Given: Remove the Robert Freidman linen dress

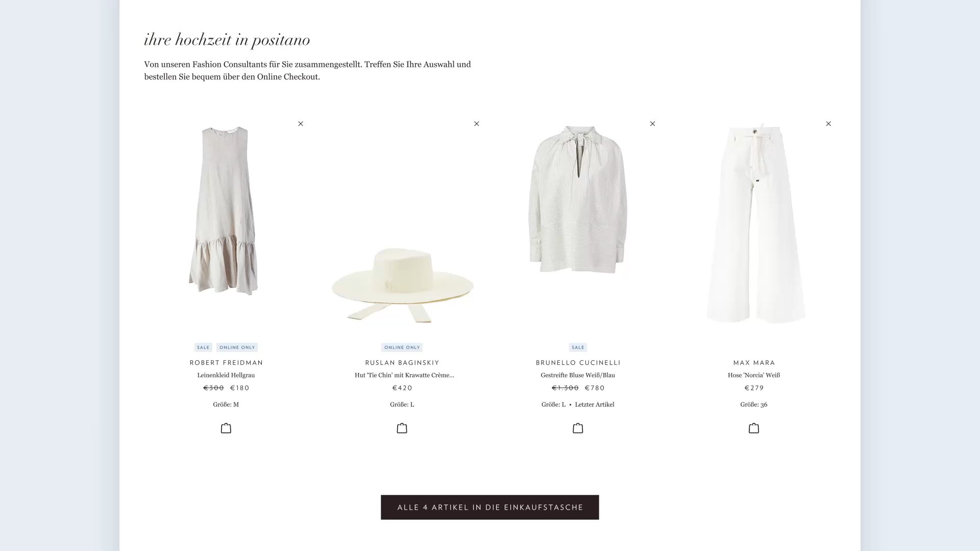Looking at the screenshot, I should (301, 124).
